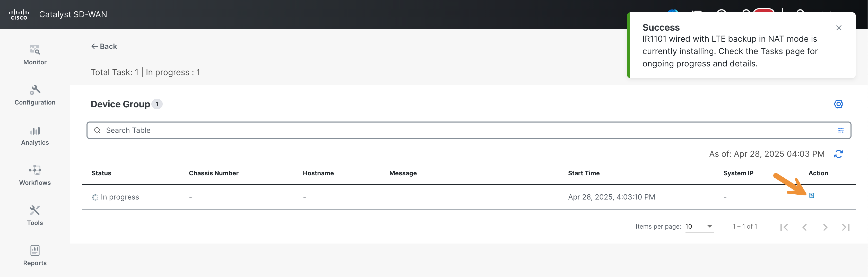The height and width of the screenshot is (277, 868).
Task: Click the Cisco logo in the header
Action: 19,14
